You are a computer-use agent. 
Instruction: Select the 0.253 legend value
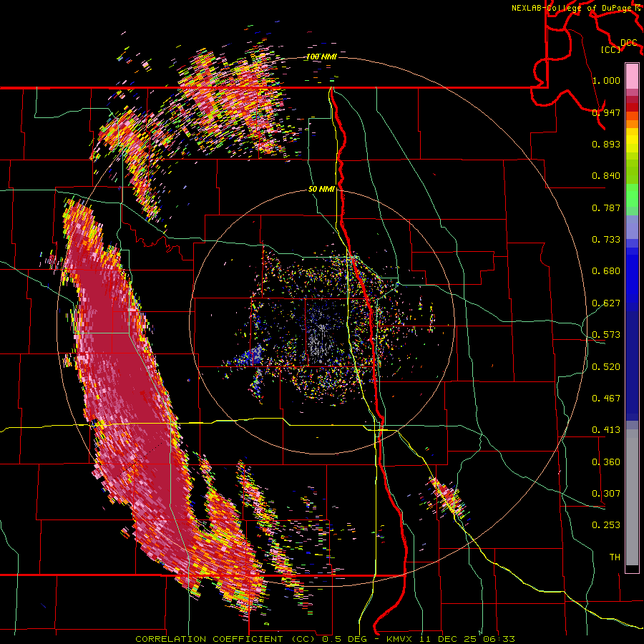[x=606, y=525]
